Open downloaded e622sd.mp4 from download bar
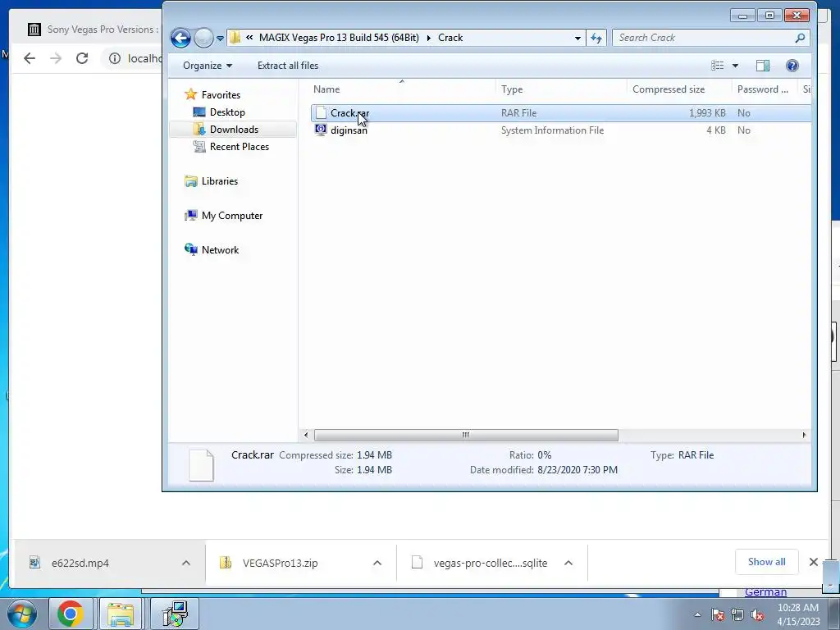 tap(80, 563)
